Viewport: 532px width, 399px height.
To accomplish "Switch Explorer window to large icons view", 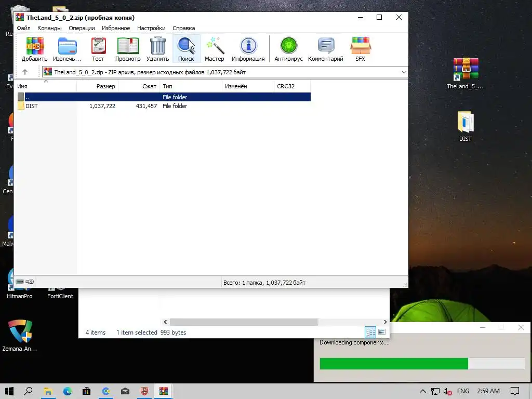I will 382,332.
